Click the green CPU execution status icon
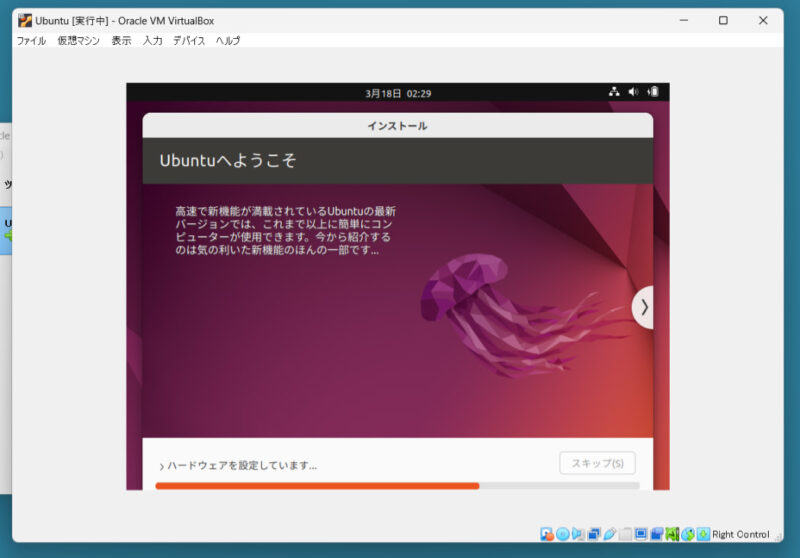The width and height of the screenshot is (800, 558). point(672,534)
